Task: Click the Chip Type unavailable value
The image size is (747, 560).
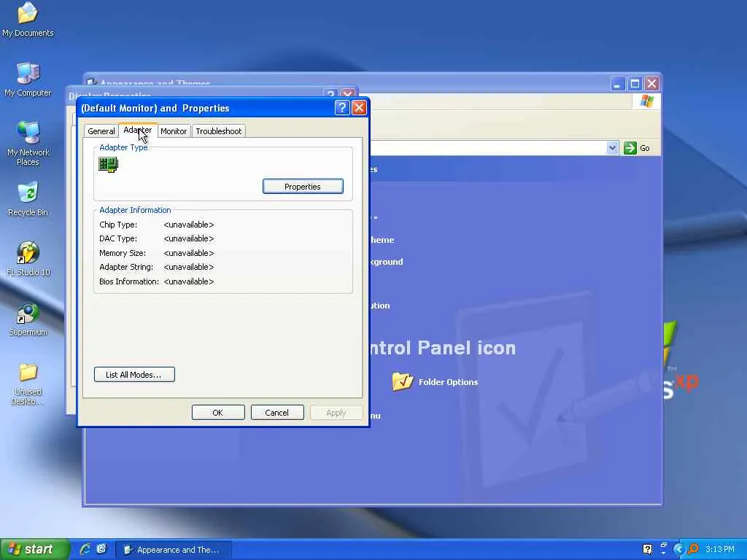Action: click(x=189, y=225)
